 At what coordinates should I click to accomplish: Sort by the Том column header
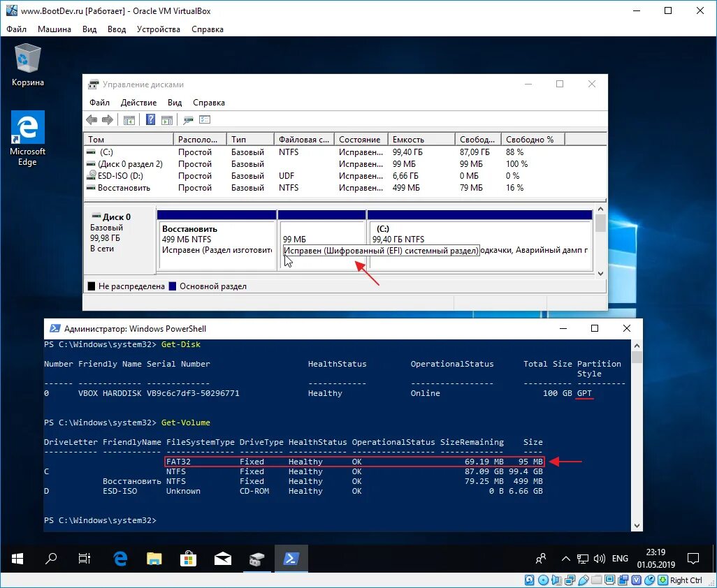129,140
